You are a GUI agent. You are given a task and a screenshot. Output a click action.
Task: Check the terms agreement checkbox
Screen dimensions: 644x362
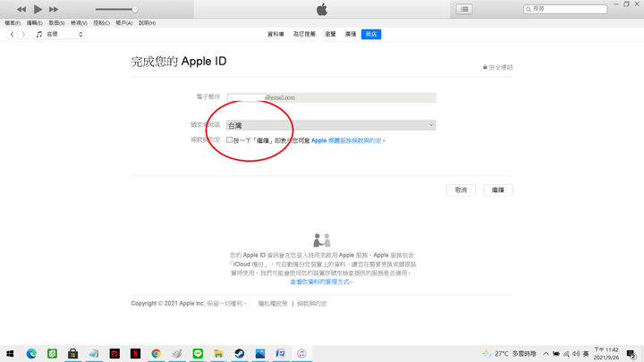click(230, 140)
